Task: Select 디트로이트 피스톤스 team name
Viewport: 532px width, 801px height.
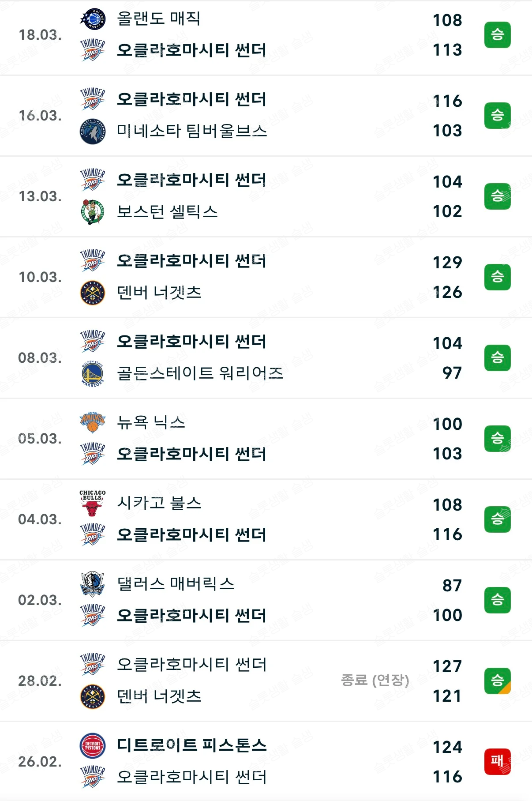Action: (192, 745)
